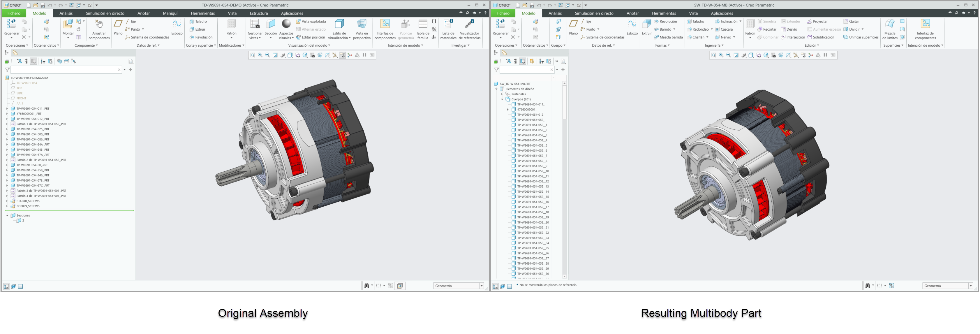Select body TP-W9691-054-052__10 in multibody tree
The width and height of the screenshot is (980, 334).
[533, 171]
